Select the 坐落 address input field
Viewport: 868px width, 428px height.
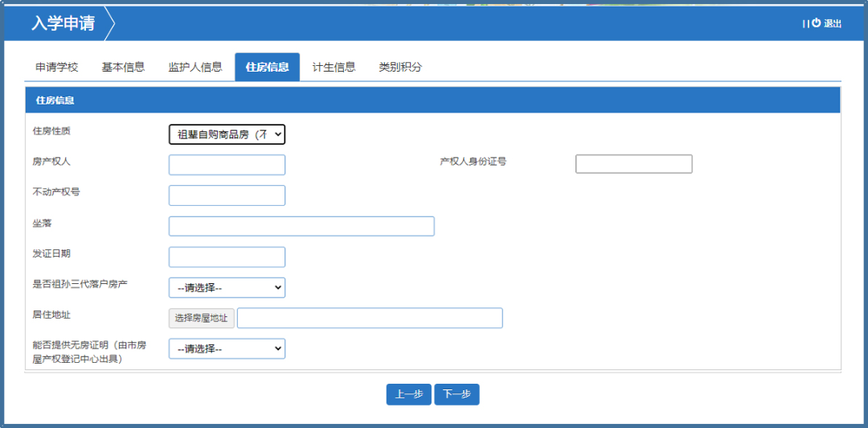coord(301,226)
